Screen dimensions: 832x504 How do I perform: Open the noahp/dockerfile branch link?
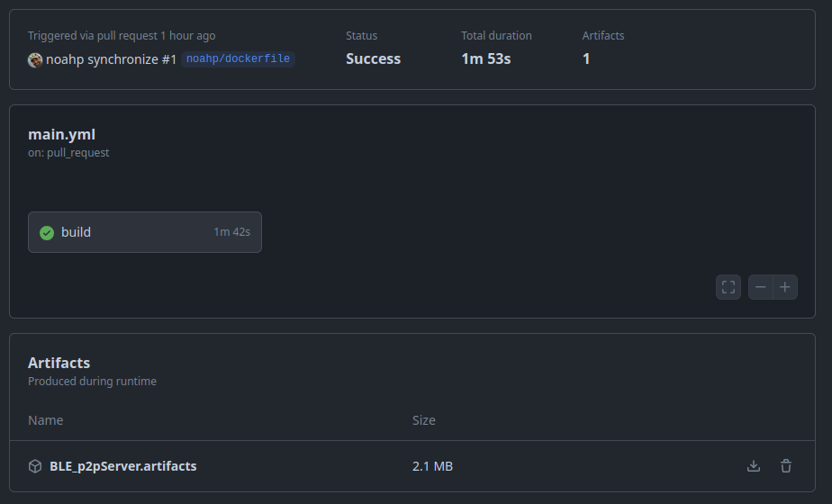pos(238,58)
